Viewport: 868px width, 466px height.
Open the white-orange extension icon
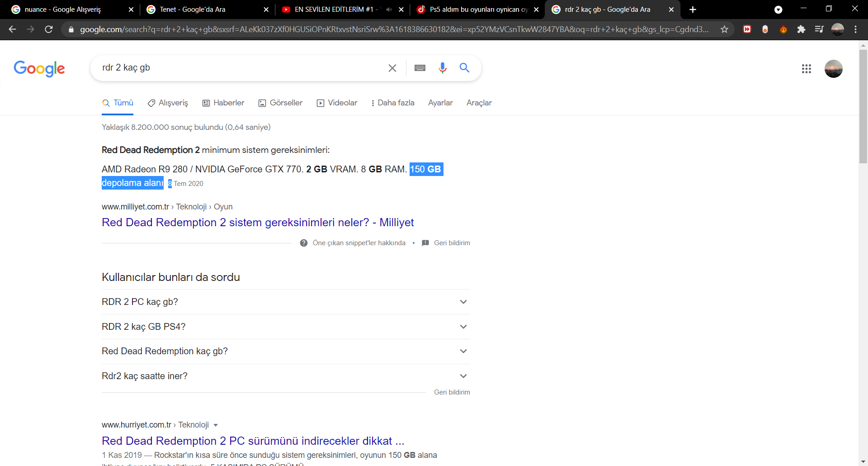pos(765,29)
